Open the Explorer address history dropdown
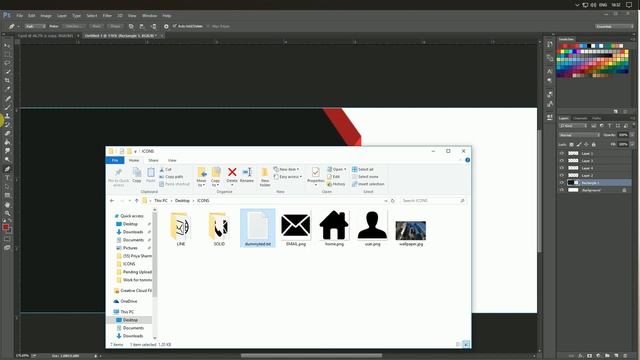640x360 pixels. click(385, 200)
